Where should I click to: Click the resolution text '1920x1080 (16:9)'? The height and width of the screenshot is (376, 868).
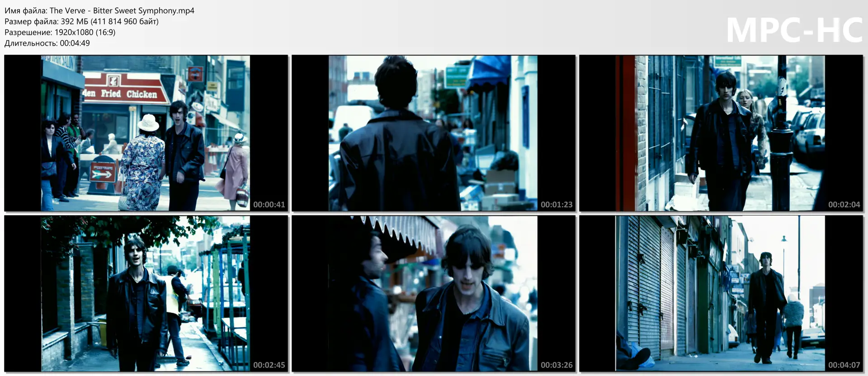pyautogui.click(x=85, y=32)
